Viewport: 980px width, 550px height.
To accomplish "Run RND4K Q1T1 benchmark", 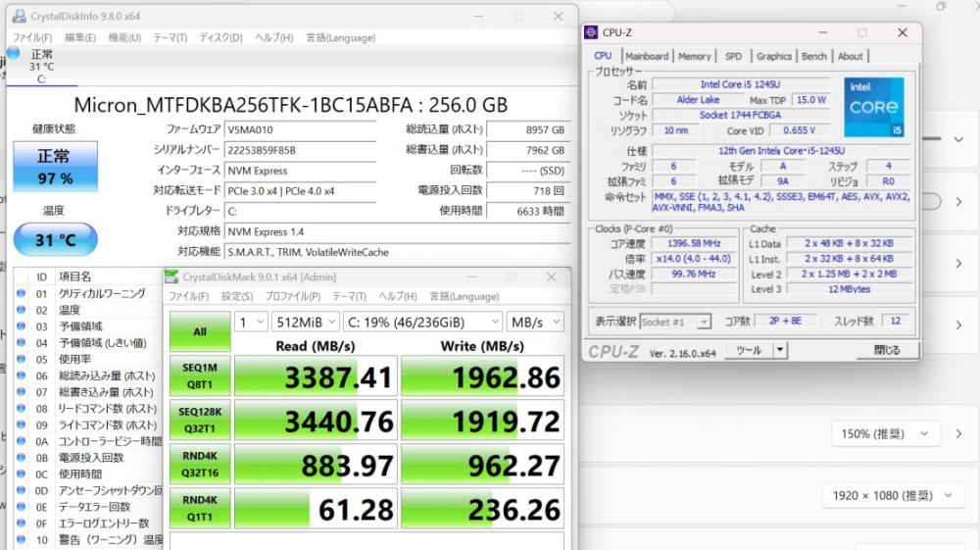I will [200, 508].
